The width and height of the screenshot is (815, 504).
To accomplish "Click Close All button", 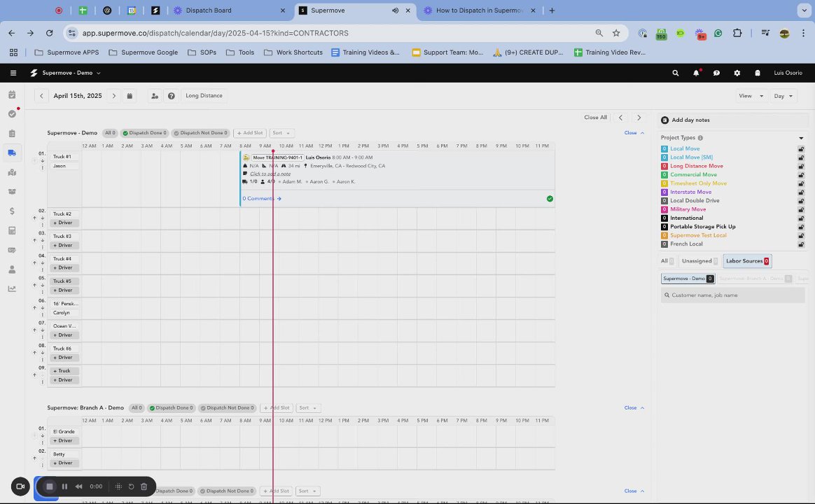I will pos(595,118).
